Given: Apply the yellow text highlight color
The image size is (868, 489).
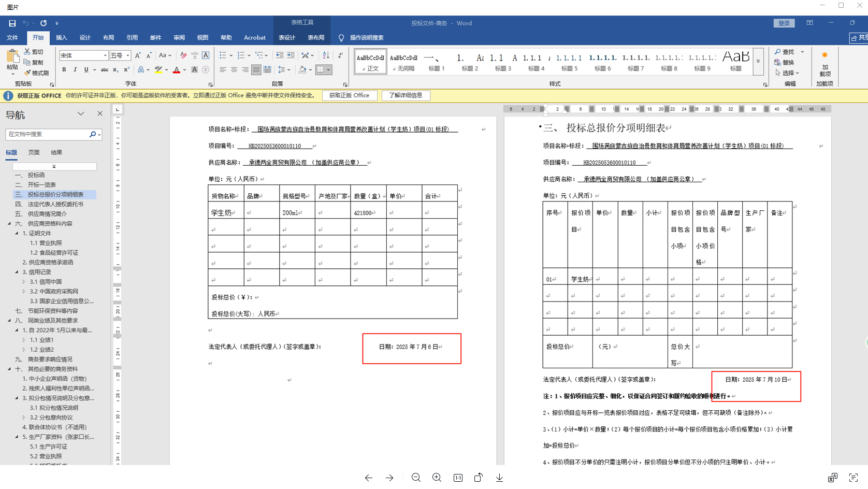Looking at the screenshot, I should coord(158,69).
